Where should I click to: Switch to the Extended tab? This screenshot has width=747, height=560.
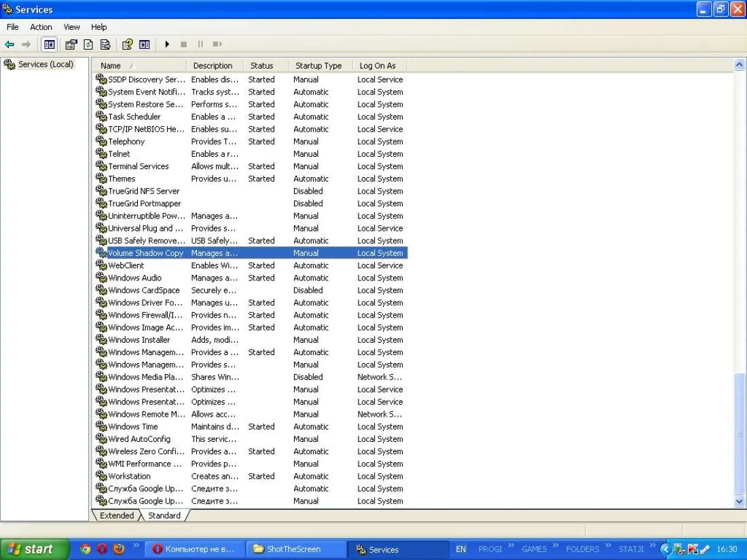[117, 515]
